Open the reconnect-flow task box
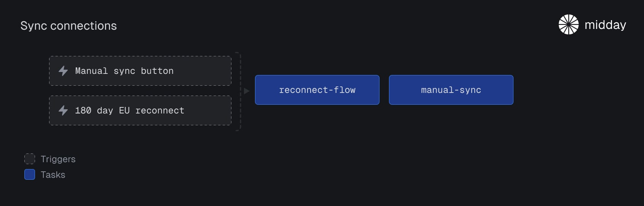This screenshot has width=644, height=206. click(x=317, y=90)
